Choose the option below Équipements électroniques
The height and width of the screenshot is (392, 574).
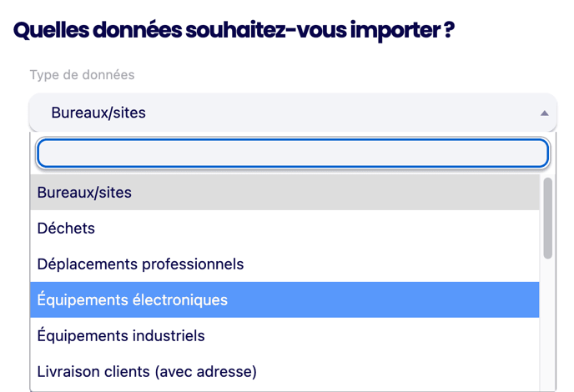[x=284, y=336]
